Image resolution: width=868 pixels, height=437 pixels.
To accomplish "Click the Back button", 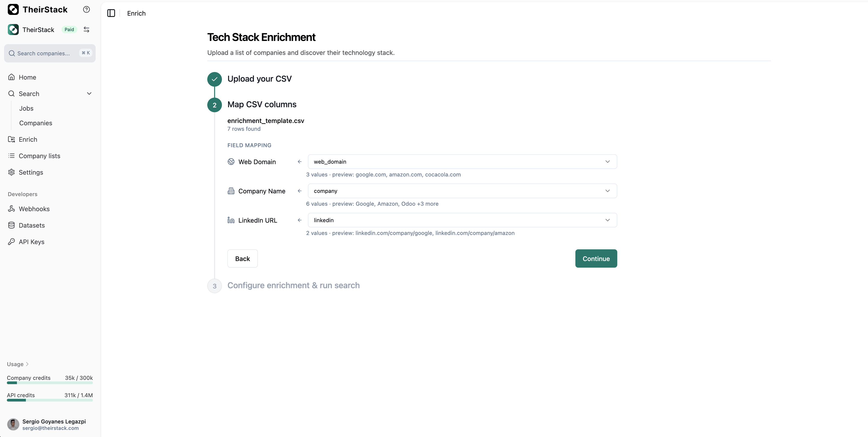I will (242, 258).
